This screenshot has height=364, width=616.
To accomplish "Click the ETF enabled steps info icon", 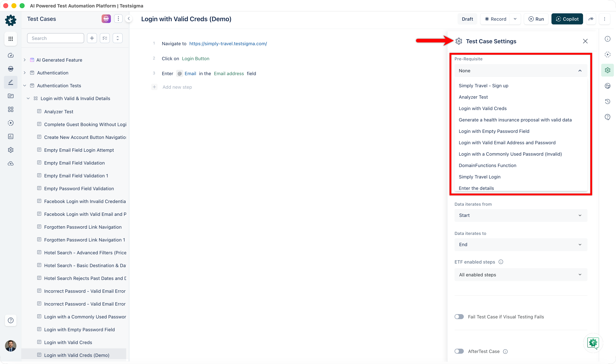I will 501,262.
